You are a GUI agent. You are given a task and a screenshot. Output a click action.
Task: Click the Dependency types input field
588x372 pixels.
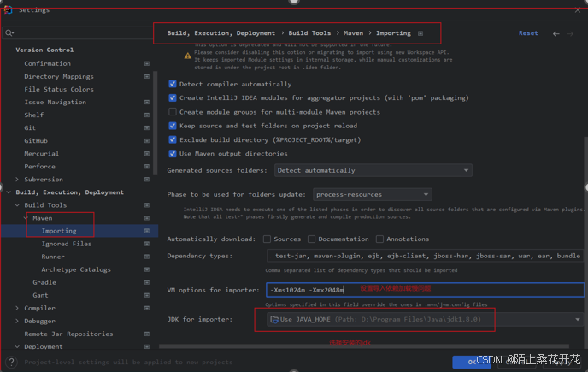(x=426, y=256)
